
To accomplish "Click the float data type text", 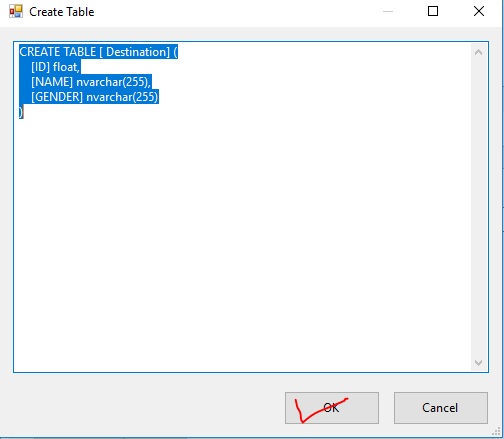I will pyautogui.click(x=66, y=67).
